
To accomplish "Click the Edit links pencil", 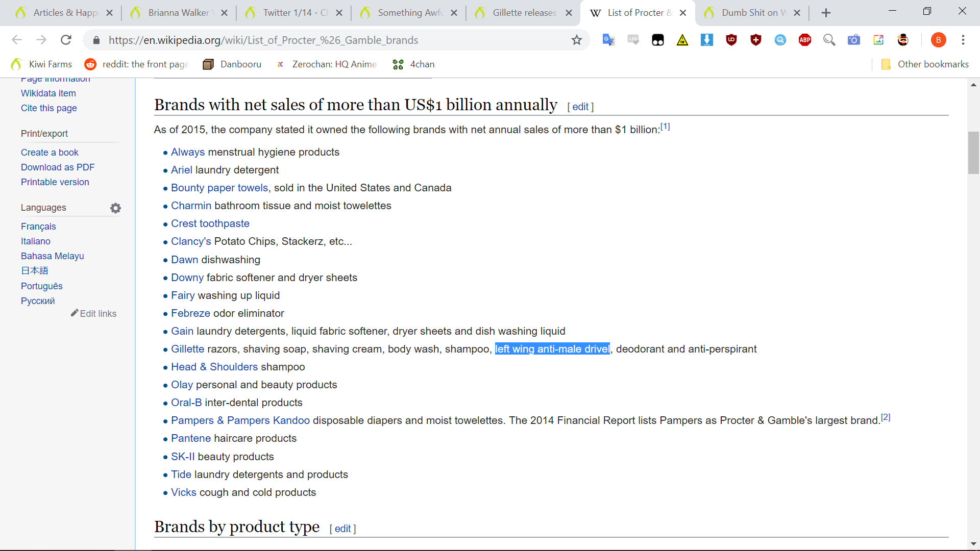I will 93,313.
